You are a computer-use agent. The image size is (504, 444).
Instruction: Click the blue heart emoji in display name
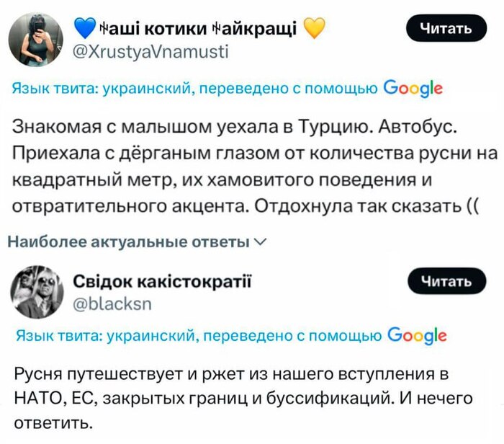(85, 28)
